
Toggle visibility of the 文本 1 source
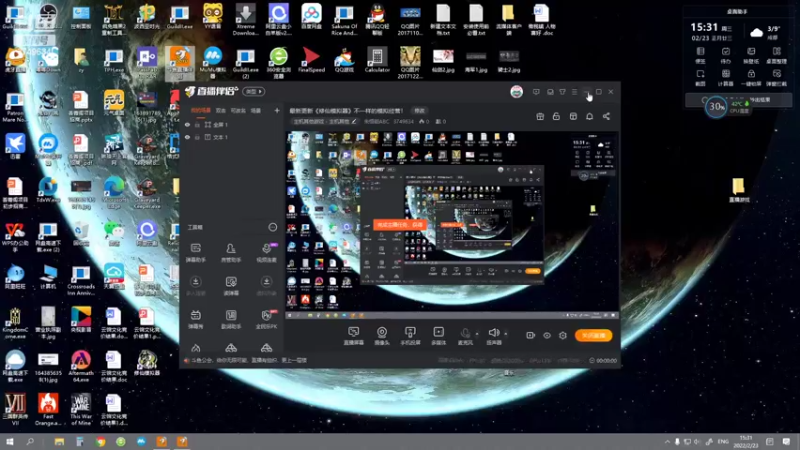pyautogui.click(x=187, y=137)
